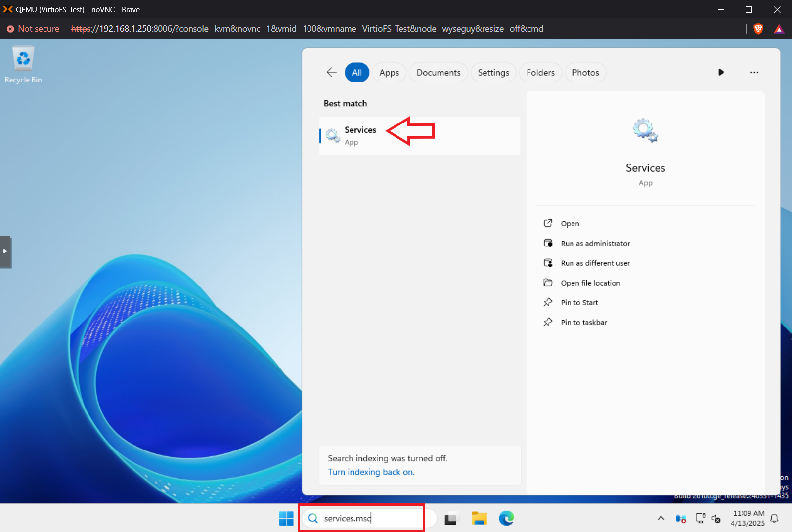792x532 pixels.
Task: Go back with the search panel arrow
Action: (x=331, y=72)
